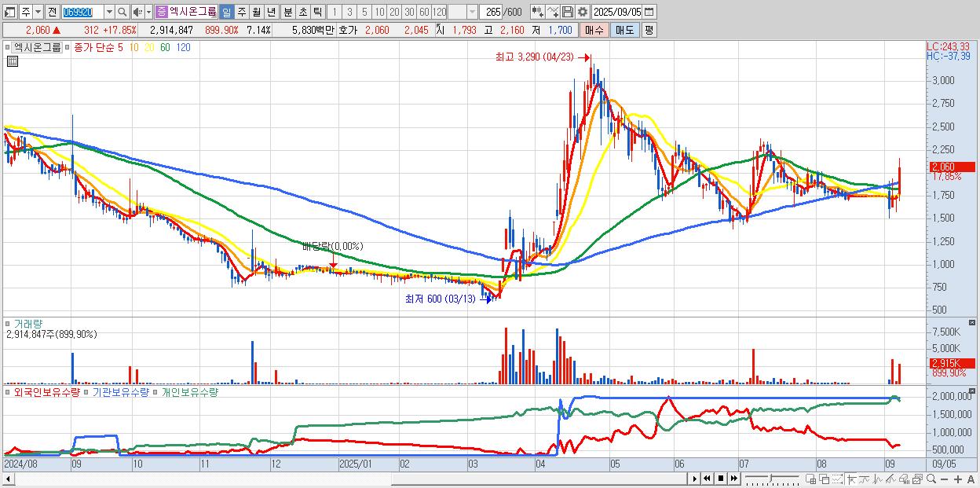
Task: Click the window layout icon at top-left
Action: pyautogui.click(x=10, y=12)
